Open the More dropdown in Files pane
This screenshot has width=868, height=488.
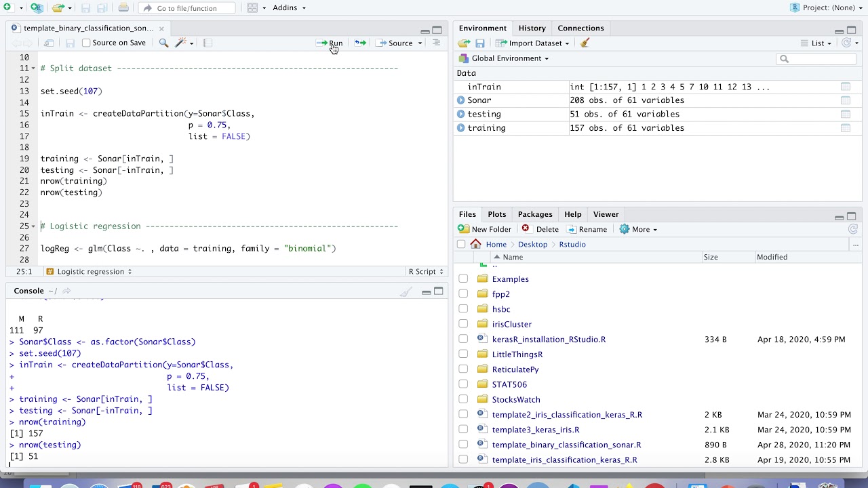[x=638, y=229]
